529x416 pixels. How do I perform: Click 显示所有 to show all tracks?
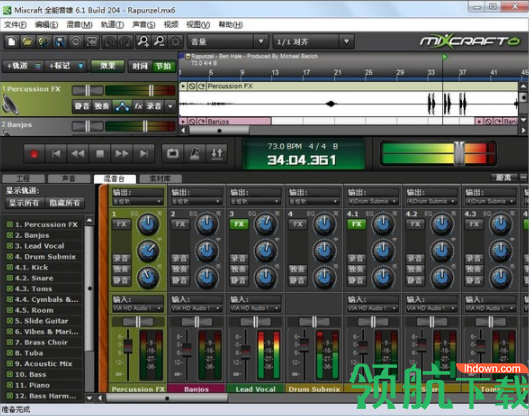pos(24,203)
